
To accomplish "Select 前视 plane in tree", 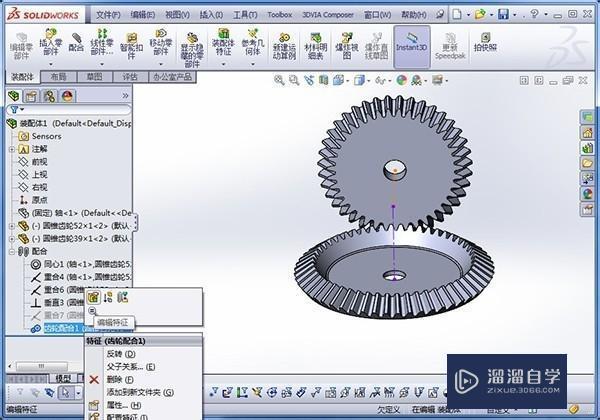I will click(x=33, y=162).
